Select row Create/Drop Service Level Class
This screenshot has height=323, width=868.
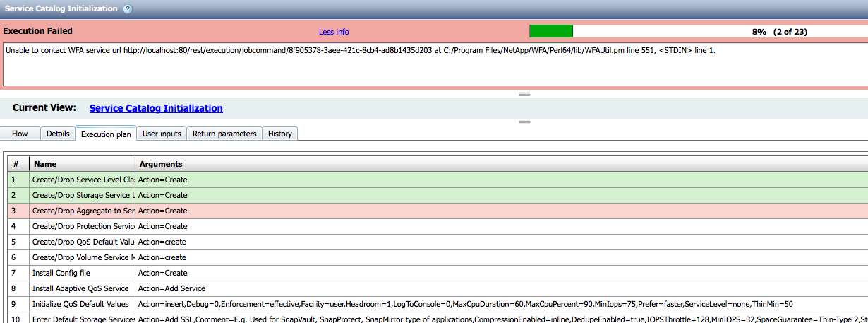(438, 180)
